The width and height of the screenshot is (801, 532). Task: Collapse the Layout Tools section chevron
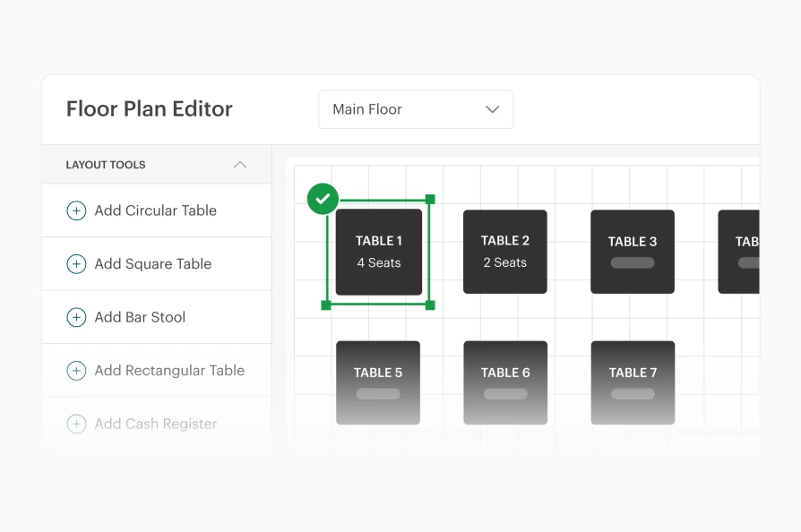[x=239, y=165]
